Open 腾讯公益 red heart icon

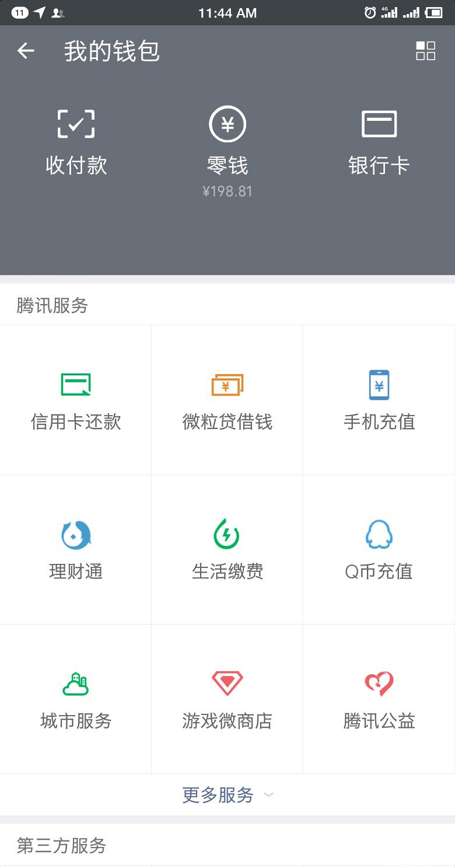tap(379, 684)
